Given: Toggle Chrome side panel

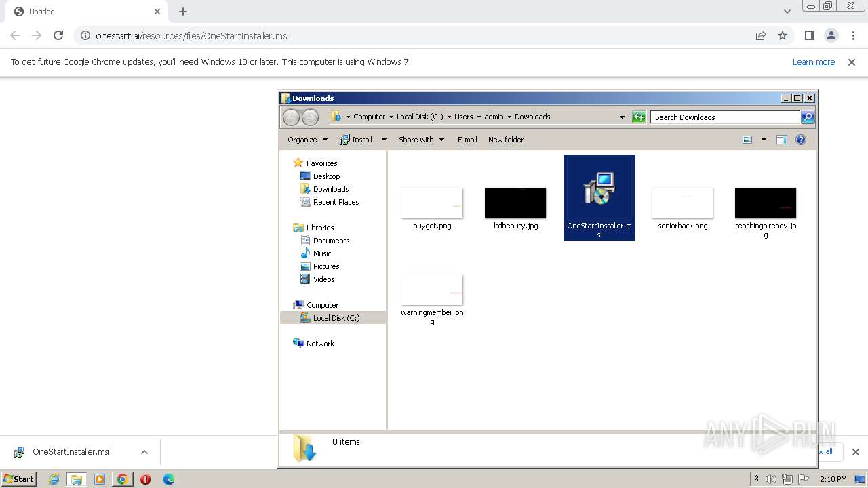Looking at the screenshot, I should [x=809, y=35].
